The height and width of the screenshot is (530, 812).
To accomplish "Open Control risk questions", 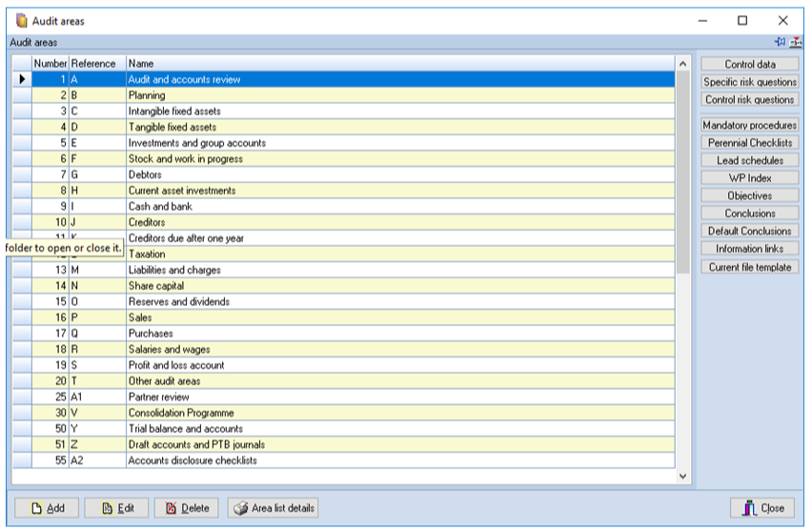I will pos(750,99).
